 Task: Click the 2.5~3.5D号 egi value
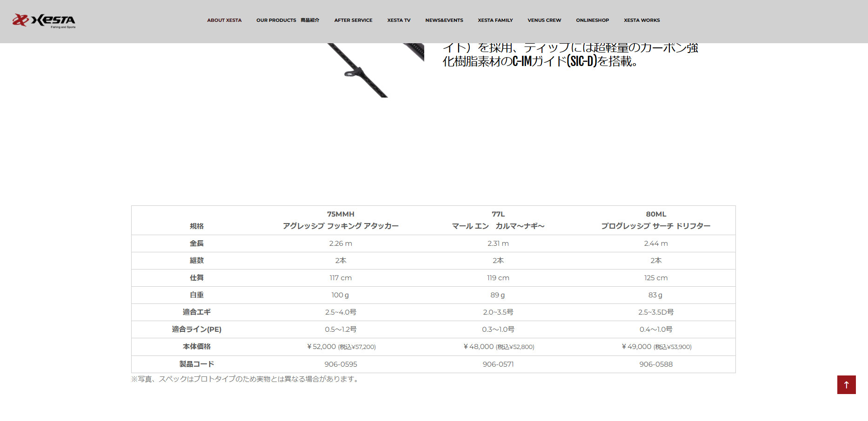(x=656, y=312)
